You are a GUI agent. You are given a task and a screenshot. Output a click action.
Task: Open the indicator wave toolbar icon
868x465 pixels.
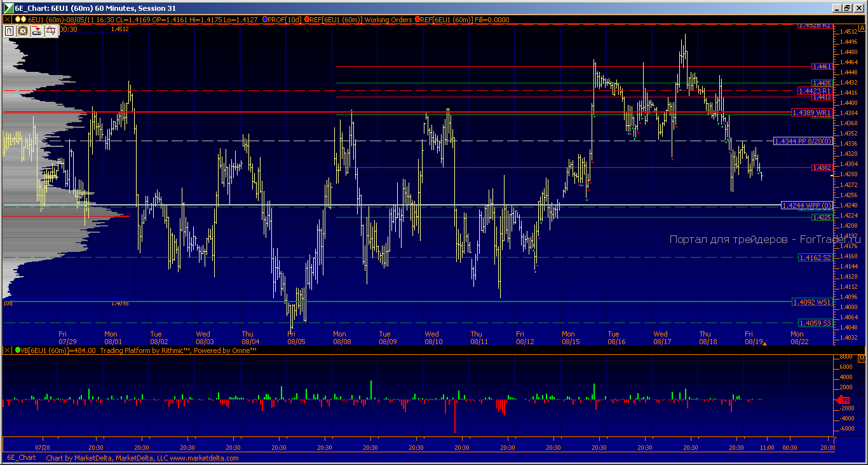coord(51,30)
